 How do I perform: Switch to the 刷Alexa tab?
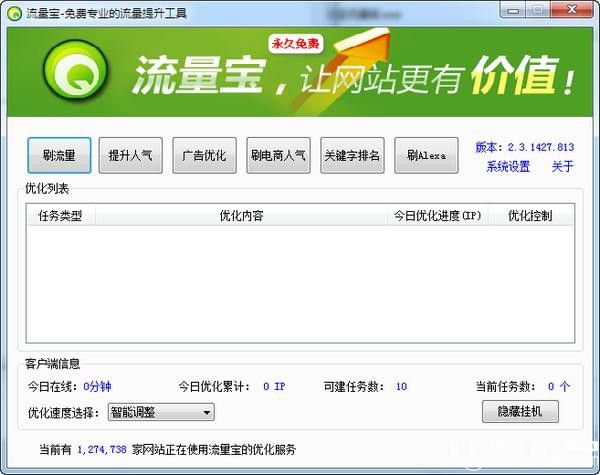click(426, 155)
